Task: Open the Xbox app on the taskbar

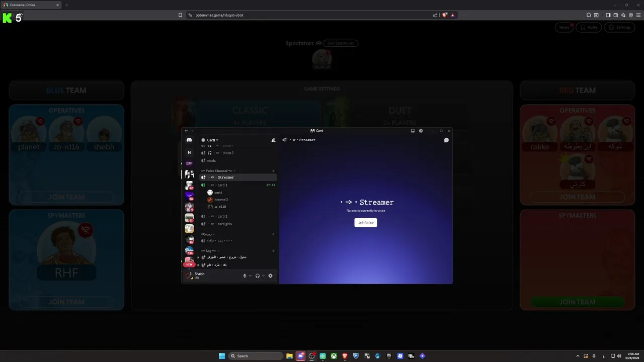Action: (x=334, y=356)
